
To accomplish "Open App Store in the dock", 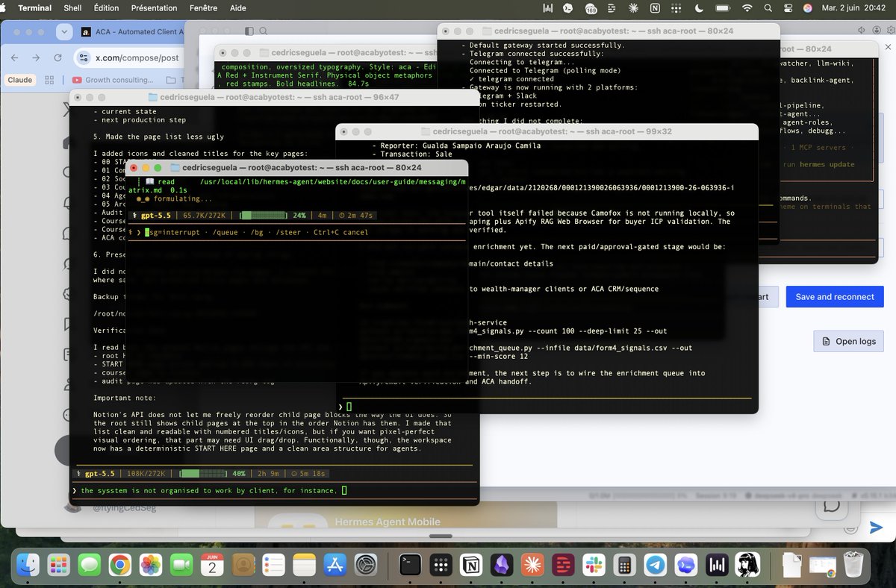I will (335, 566).
